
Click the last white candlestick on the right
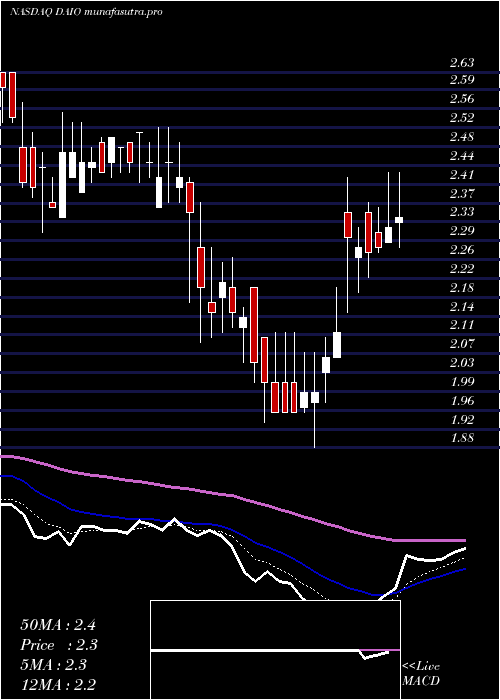pos(399,220)
